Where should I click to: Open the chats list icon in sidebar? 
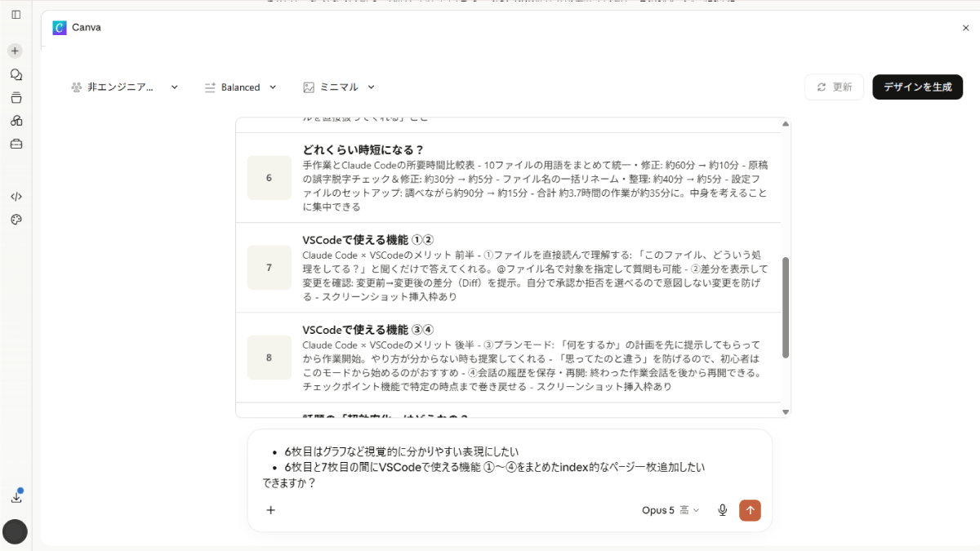click(16, 74)
